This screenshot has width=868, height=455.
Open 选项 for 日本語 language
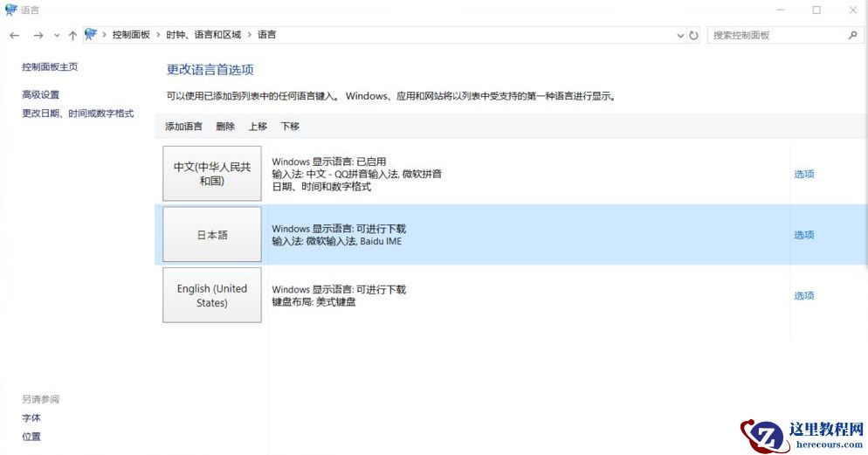(803, 235)
